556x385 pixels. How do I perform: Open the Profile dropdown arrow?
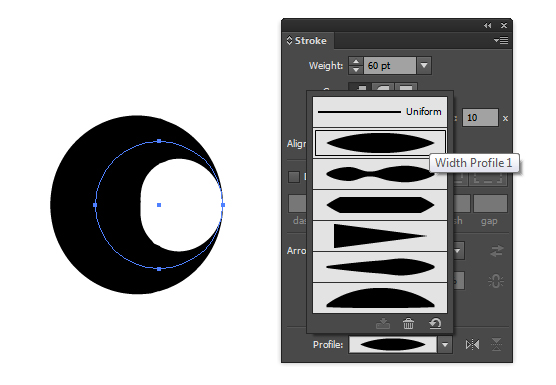pyautogui.click(x=445, y=345)
